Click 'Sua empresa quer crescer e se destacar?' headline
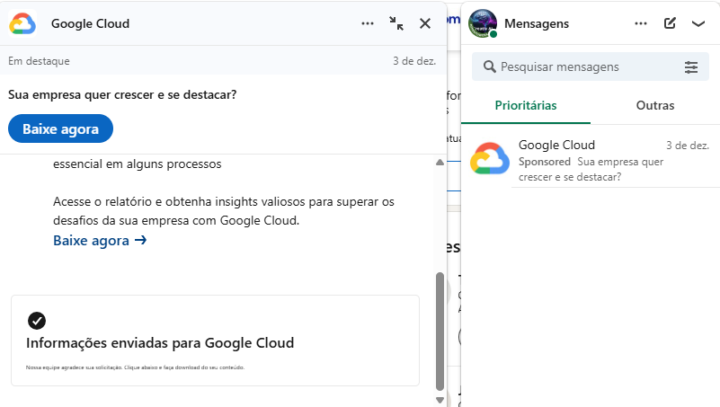720x407 pixels. pyautogui.click(x=122, y=95)
